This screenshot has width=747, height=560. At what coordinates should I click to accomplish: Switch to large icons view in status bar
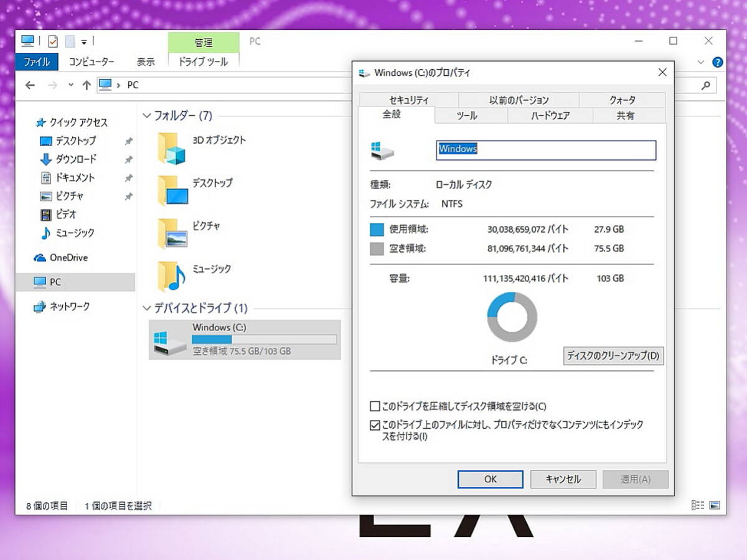tap(715, 505)
